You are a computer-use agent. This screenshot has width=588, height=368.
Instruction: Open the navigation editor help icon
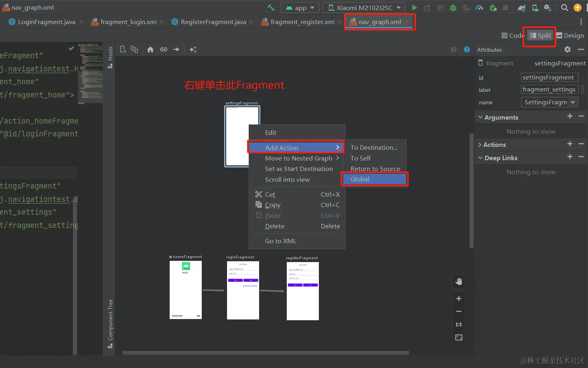point(467,49)
